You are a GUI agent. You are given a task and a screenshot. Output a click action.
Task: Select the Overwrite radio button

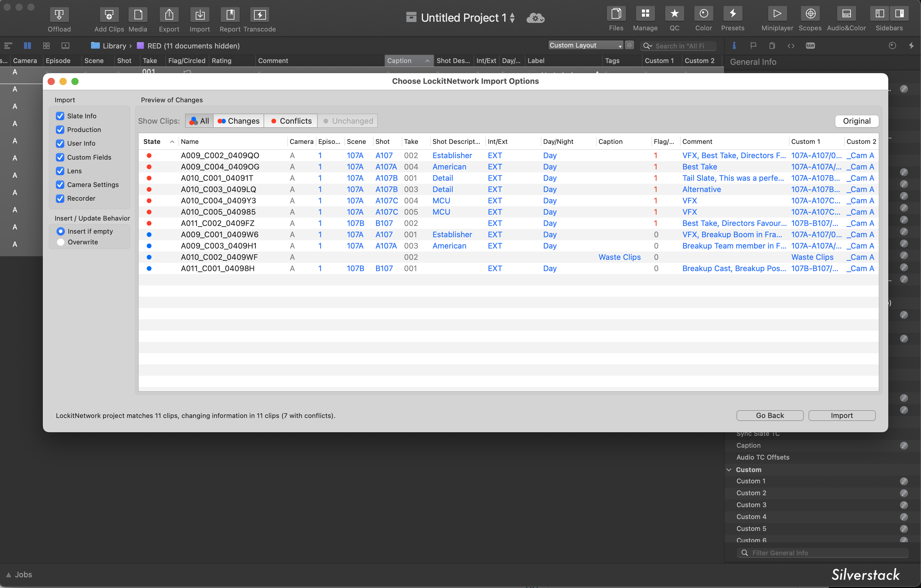(60, 242)
